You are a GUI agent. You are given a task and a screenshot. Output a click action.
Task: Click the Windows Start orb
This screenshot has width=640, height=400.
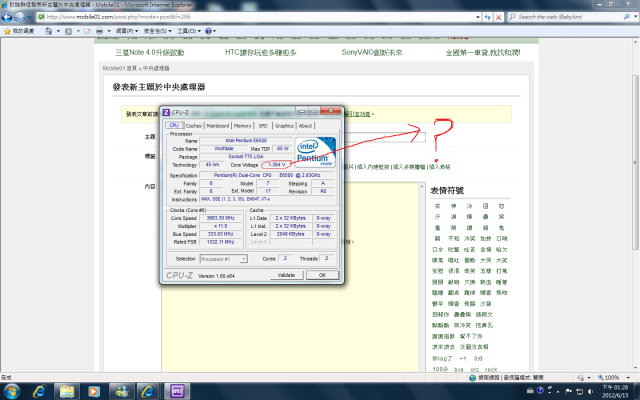click(x=11, y=391)
